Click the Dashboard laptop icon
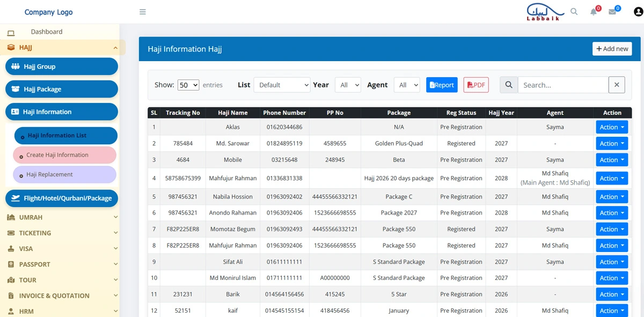This screenshot has height=317, width=644. click(x=11, y=33)
